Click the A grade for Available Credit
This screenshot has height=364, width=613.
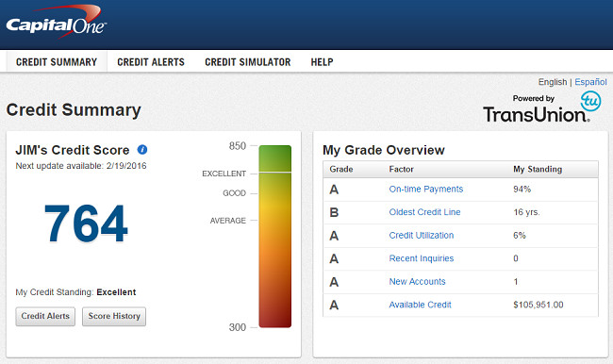point(334,305)
